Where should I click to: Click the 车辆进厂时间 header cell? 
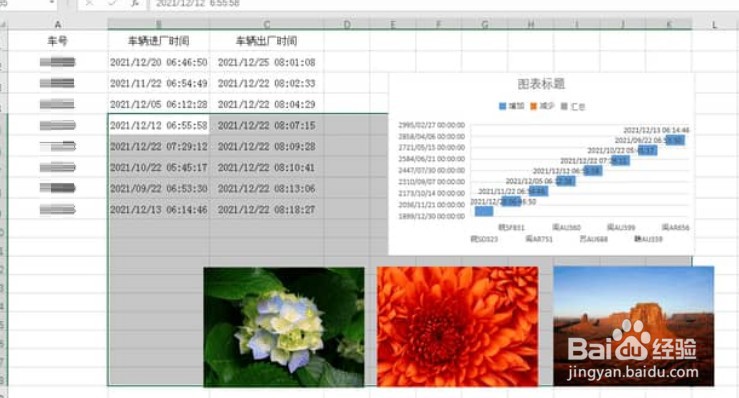coord(159,41)
